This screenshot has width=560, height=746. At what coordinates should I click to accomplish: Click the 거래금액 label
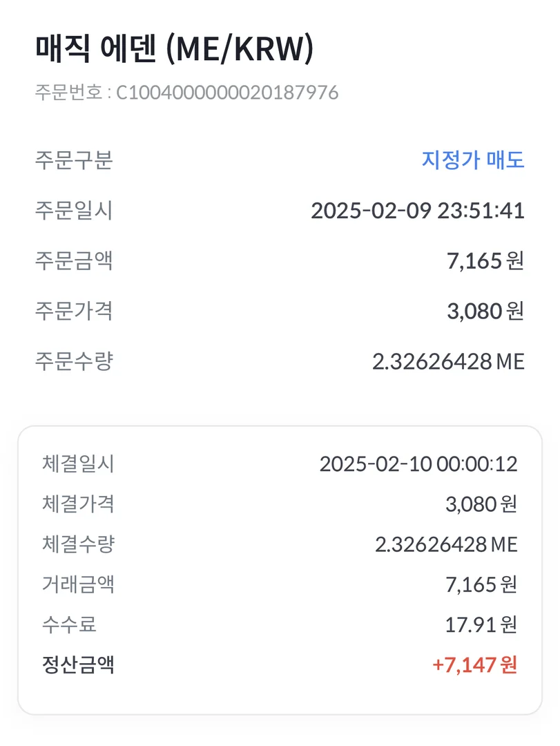78,584
